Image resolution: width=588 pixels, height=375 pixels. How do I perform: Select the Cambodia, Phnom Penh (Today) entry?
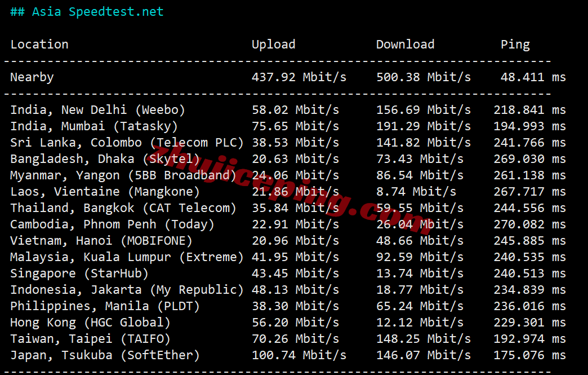coord(112,224)
